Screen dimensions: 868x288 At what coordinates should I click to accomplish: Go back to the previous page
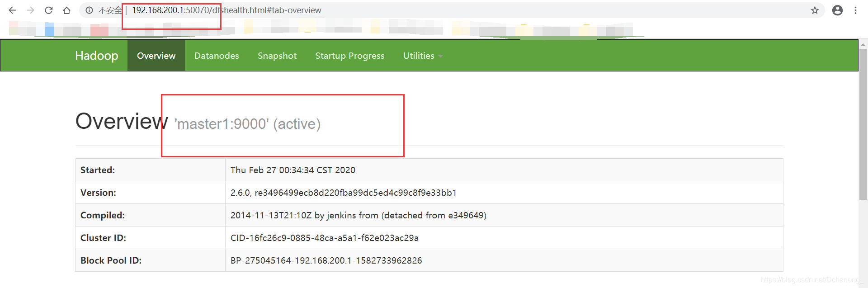(12, 10)
